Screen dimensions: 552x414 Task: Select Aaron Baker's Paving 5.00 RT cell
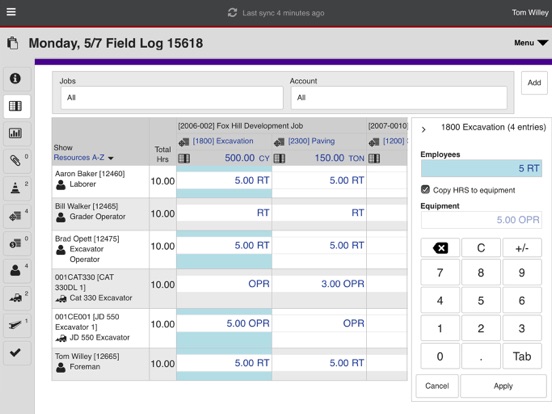319,180
